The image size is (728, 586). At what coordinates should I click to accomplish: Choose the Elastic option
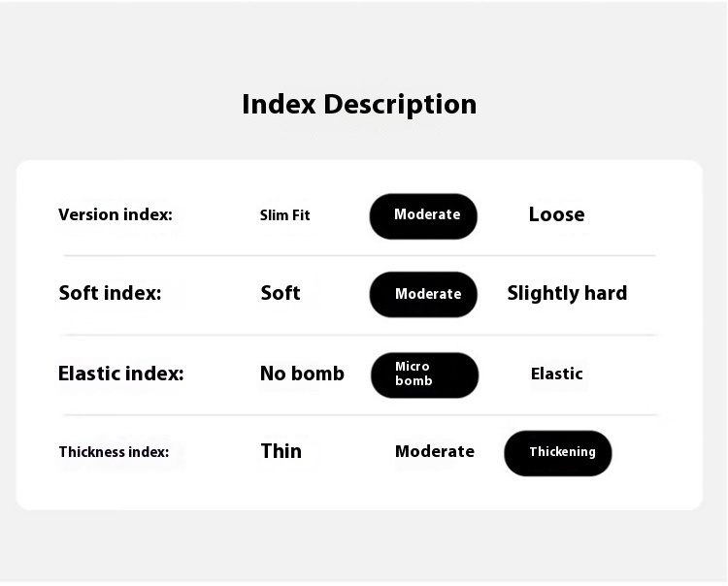click(557, 374)
